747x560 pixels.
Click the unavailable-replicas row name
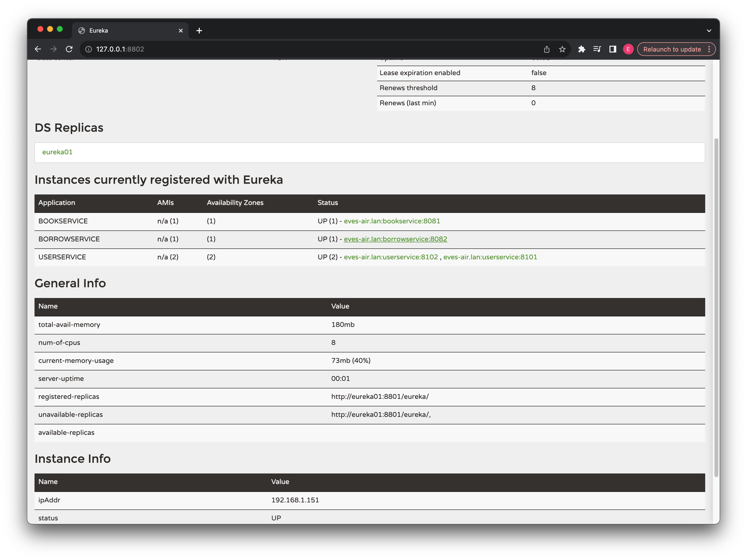pos(70,414)
